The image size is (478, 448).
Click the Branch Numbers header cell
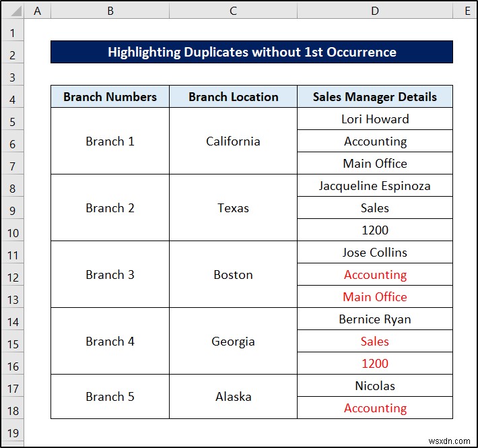(x=110, y=97)
